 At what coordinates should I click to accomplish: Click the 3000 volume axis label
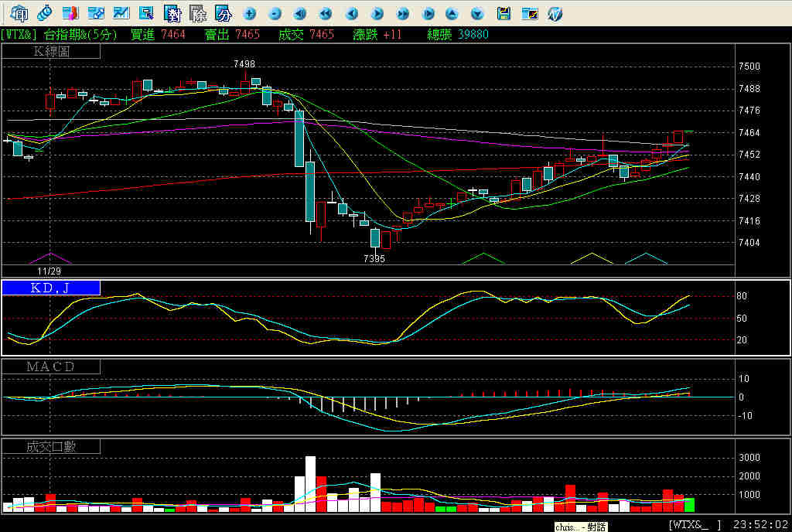coord(749,458)
